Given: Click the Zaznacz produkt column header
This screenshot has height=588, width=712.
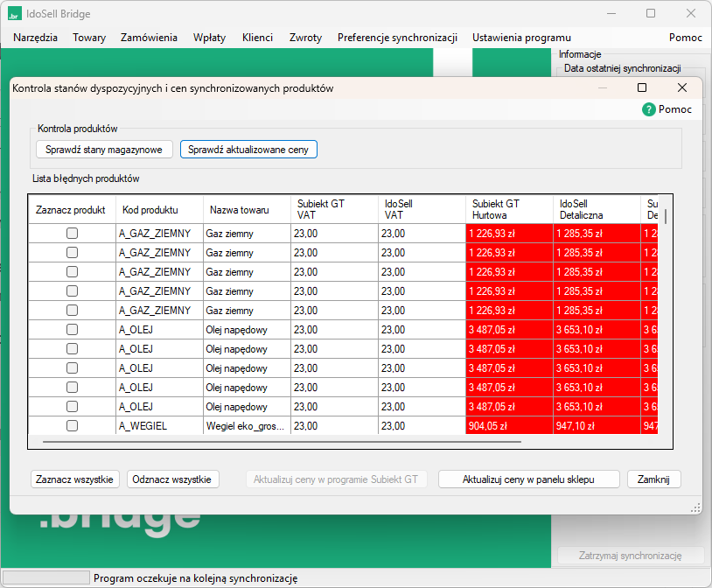Looking at the screenshot, I should click(x=72, y=209).
